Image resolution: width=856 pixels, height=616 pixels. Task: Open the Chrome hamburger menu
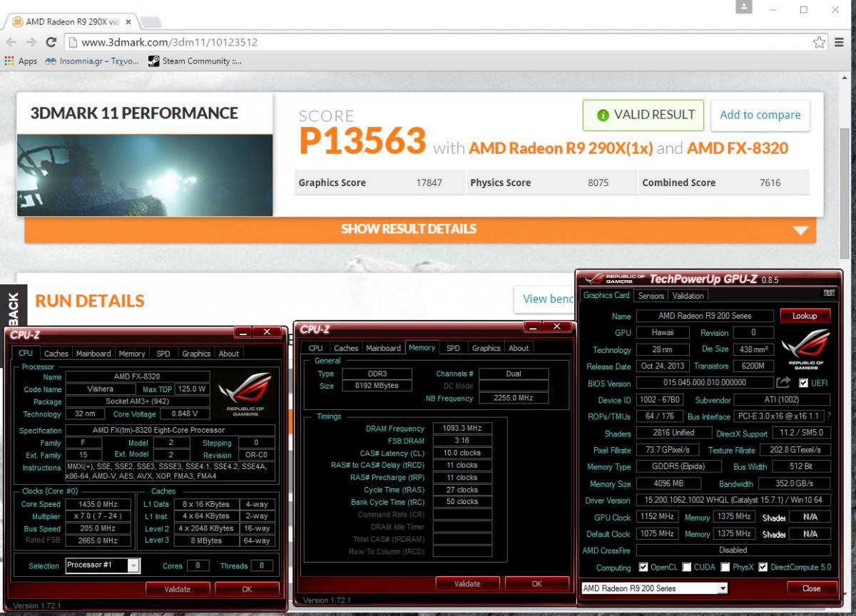click(x=840, y=42)
